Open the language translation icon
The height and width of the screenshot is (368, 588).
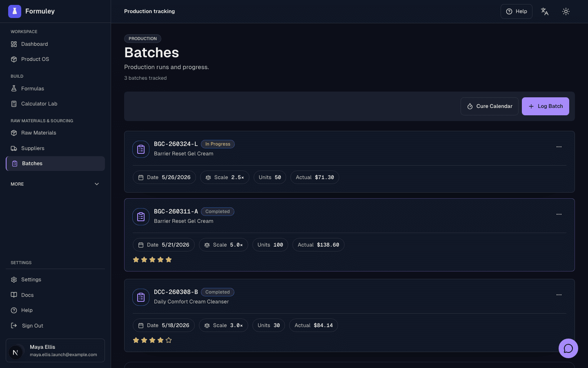point(545,11)
